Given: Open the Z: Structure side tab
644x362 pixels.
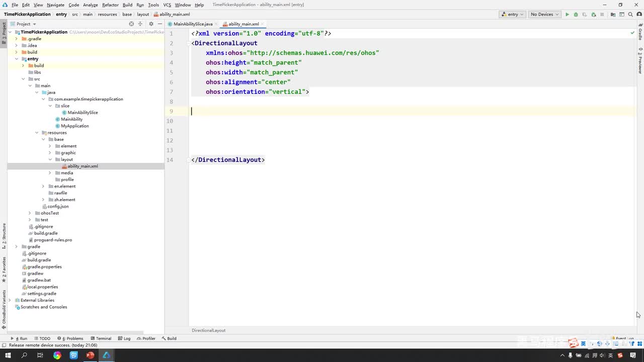Looking at the screenshot, I should tap(4, 235).
